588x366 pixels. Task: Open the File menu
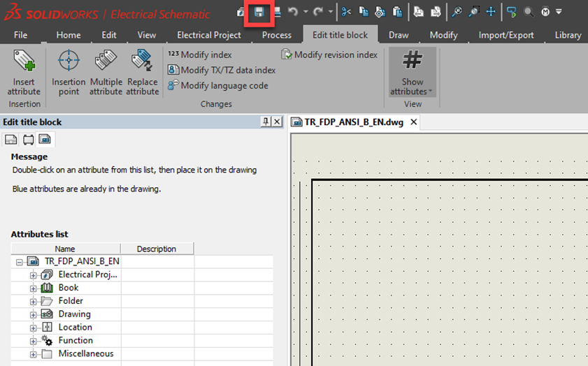[x=20, y=35]
